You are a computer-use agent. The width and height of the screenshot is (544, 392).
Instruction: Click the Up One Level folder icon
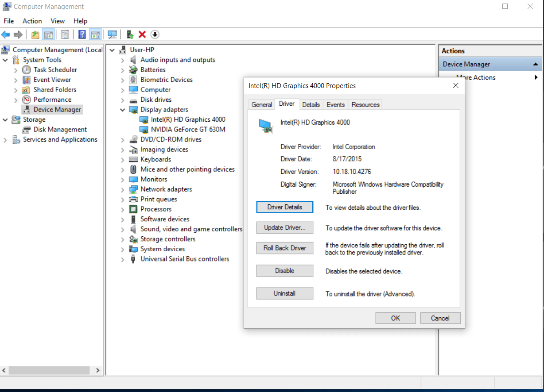click(35, 35)
